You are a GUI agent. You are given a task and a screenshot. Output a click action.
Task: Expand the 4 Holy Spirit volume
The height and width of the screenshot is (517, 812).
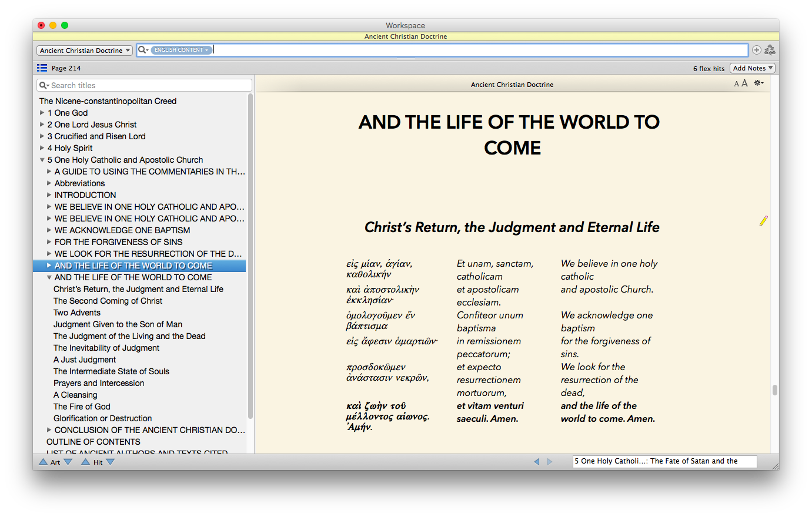(x=42, y=148)
